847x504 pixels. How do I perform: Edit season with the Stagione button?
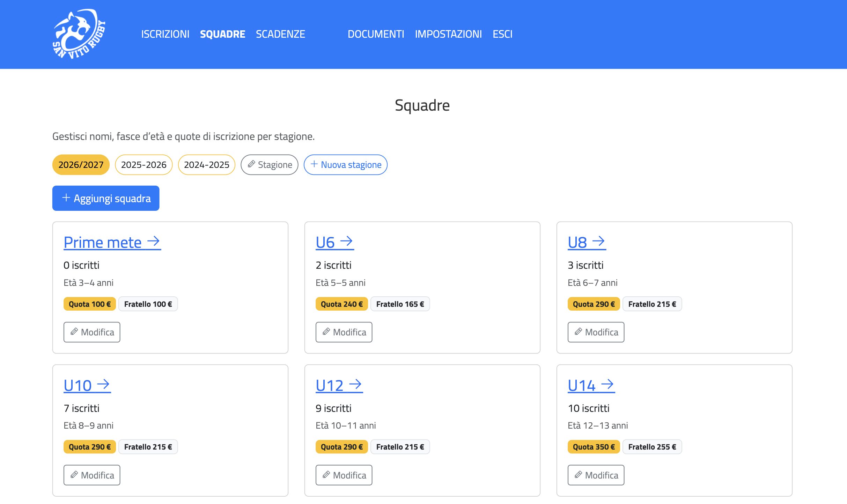point(270,165)
